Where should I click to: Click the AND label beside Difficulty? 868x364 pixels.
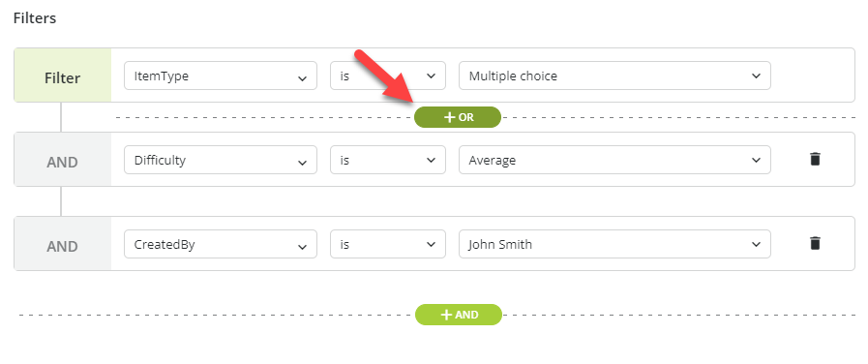63,160
